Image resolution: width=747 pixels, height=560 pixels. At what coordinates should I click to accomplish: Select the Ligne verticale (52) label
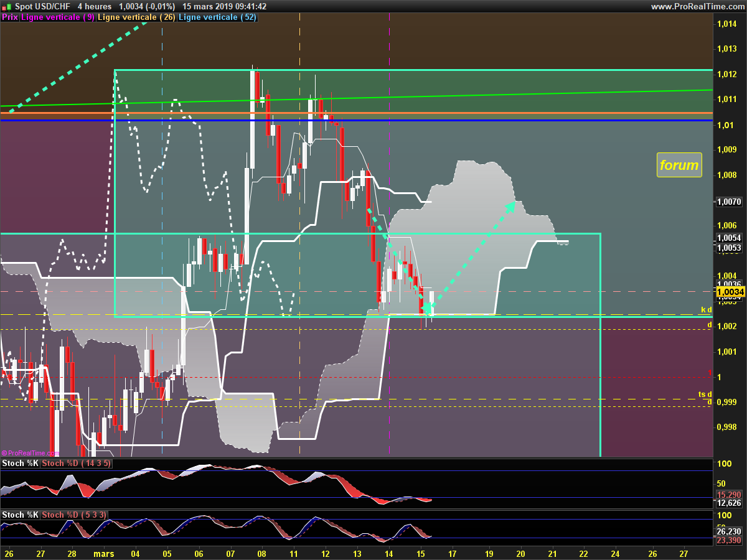click(x=217, y=17)
